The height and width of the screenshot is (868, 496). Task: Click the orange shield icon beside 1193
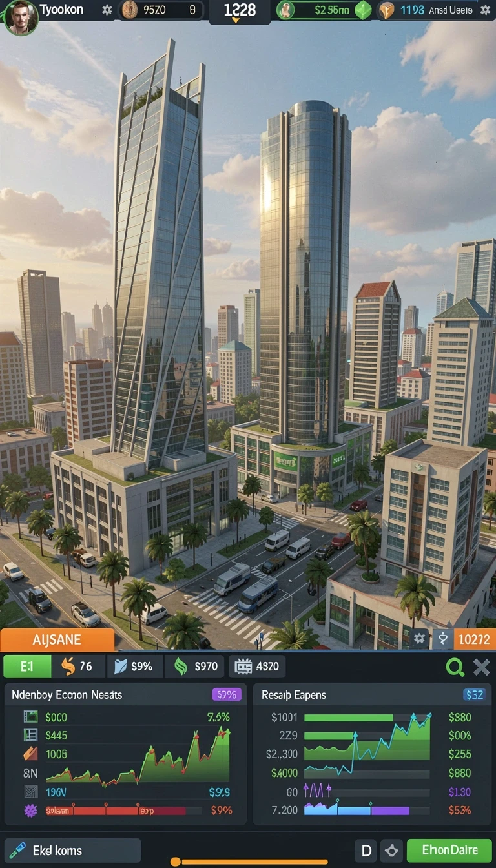click(386, 10)
